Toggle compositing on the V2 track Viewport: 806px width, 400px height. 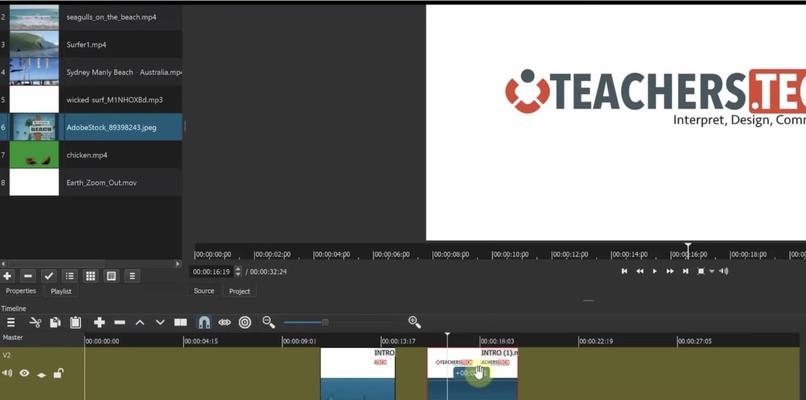[x=42, y=374]
